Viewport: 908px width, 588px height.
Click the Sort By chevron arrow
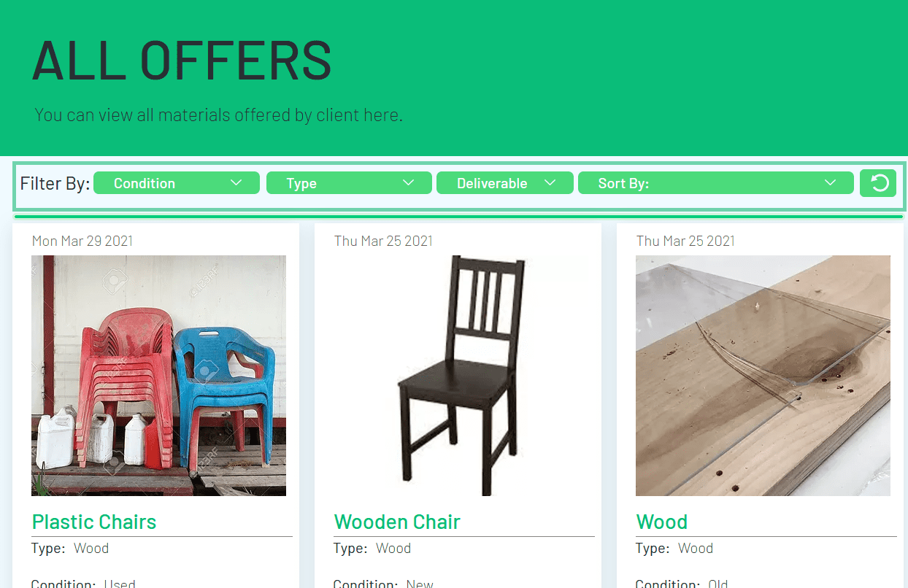[829, 182]
